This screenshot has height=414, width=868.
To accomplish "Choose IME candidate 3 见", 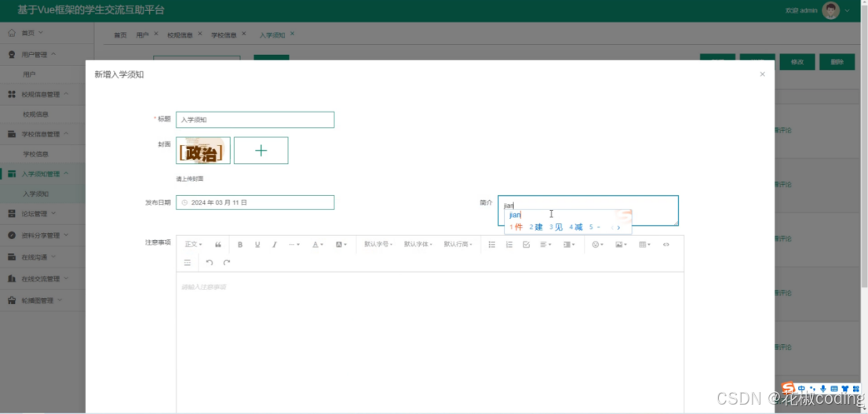I will 556,227.
